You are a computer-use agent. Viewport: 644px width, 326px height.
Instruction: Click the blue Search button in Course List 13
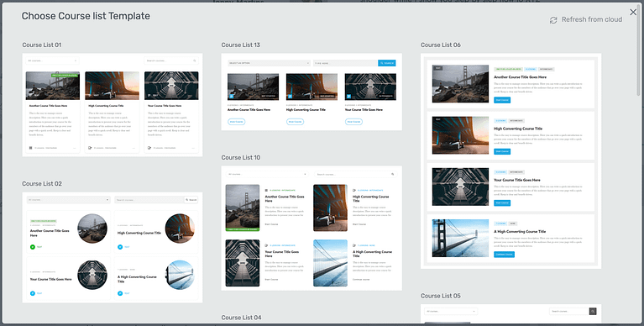coord(386,63)
